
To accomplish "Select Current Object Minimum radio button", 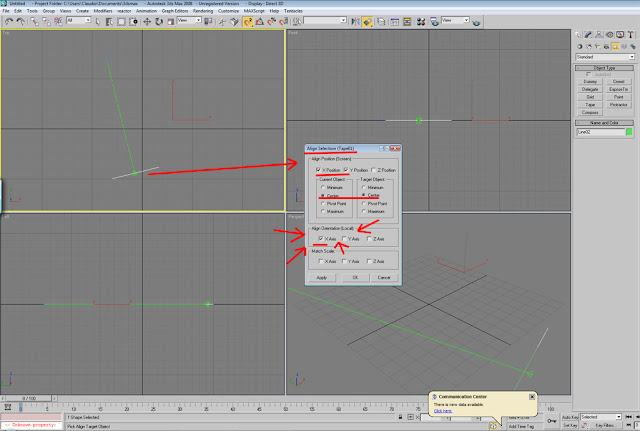I will (x=323, y=187).
